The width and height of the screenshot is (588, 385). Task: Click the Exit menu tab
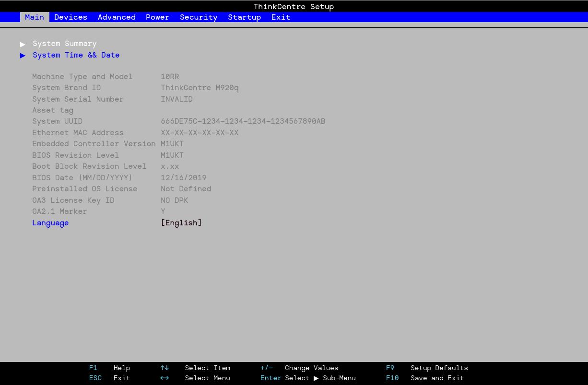[281, 17]
